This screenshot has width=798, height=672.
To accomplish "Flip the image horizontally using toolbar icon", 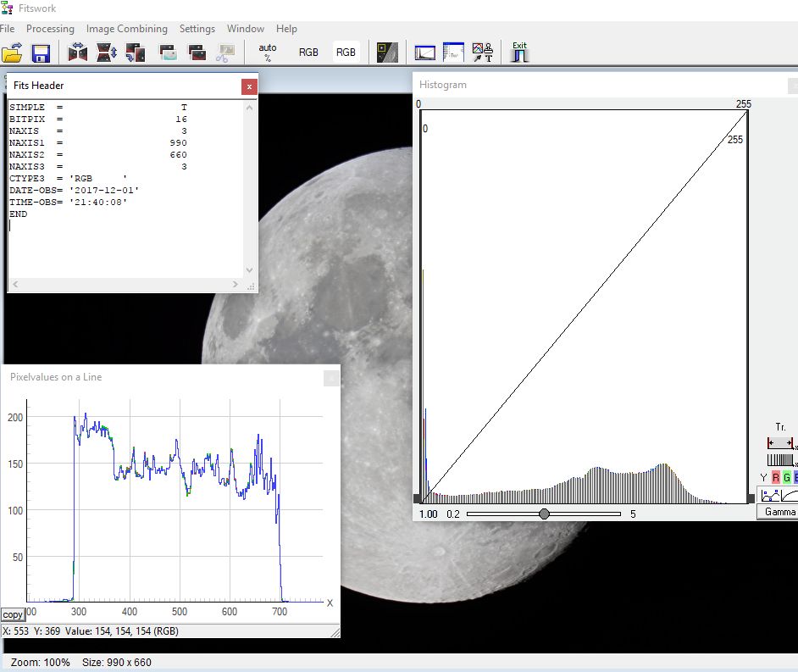I will click(x=78, y=53).
